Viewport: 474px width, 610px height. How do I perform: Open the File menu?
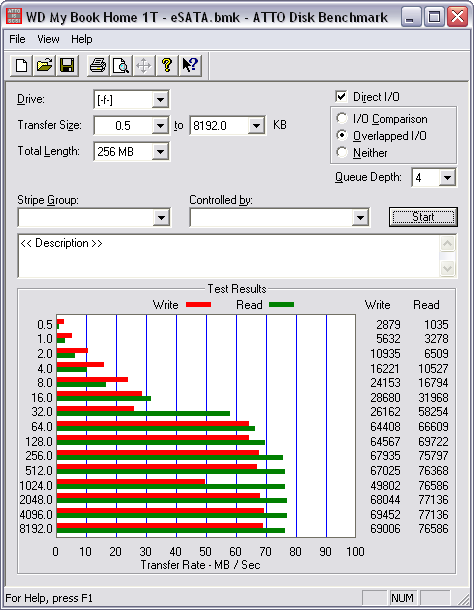17,39
